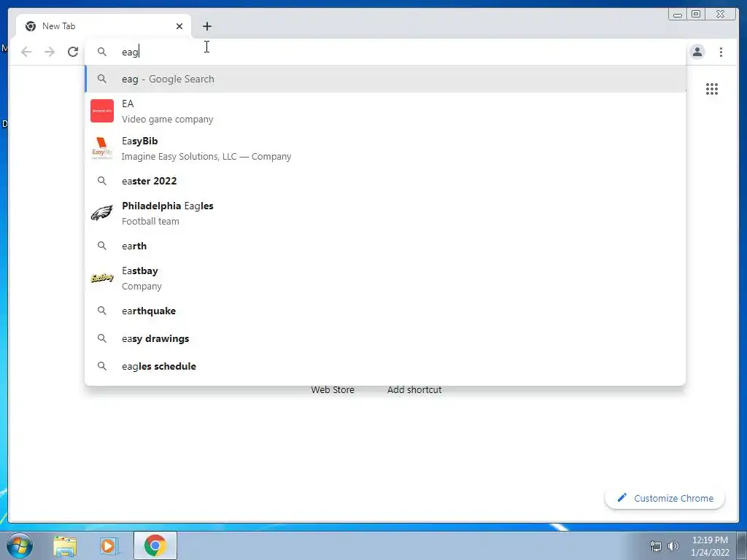This screenshot has width=747, height=560.
Task: Open the Windows Start menu
Action: point(19,545)
